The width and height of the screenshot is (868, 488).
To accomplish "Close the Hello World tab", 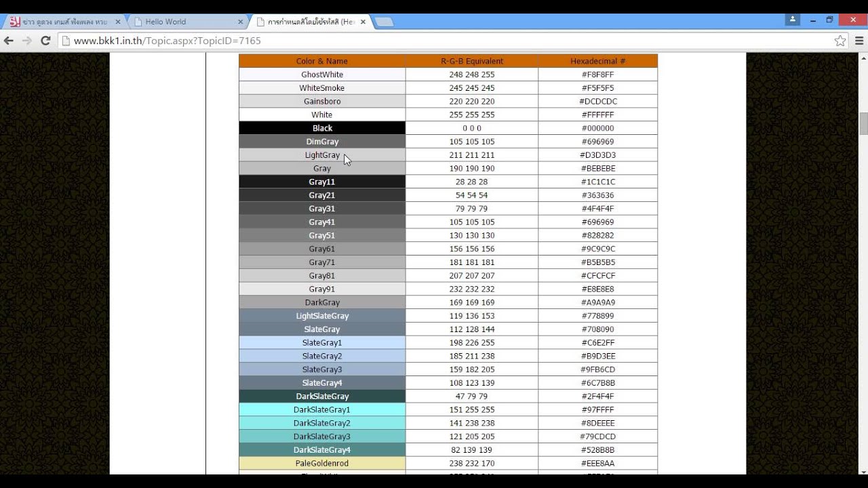I will click(241, 22).
